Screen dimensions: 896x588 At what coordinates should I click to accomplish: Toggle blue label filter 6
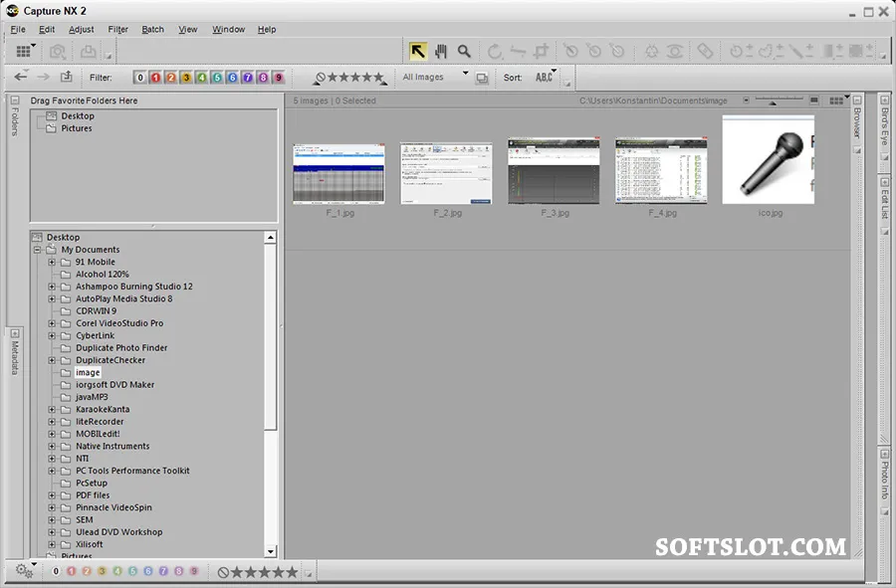coord(233,78)
